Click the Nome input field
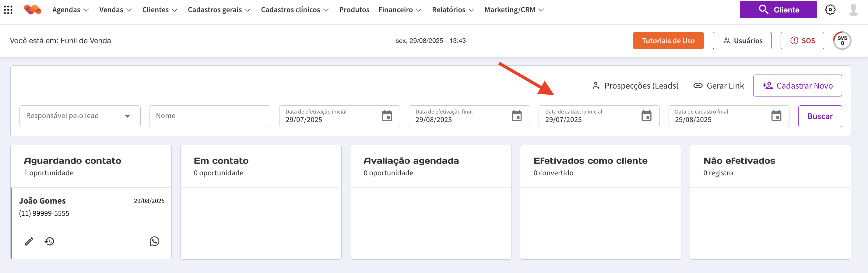The image size is (868, 273). pyautogui.click(x=209, y=116)
